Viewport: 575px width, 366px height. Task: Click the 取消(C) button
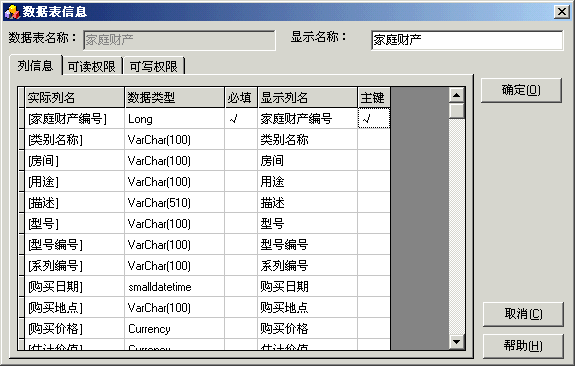(x=523, y=314)
